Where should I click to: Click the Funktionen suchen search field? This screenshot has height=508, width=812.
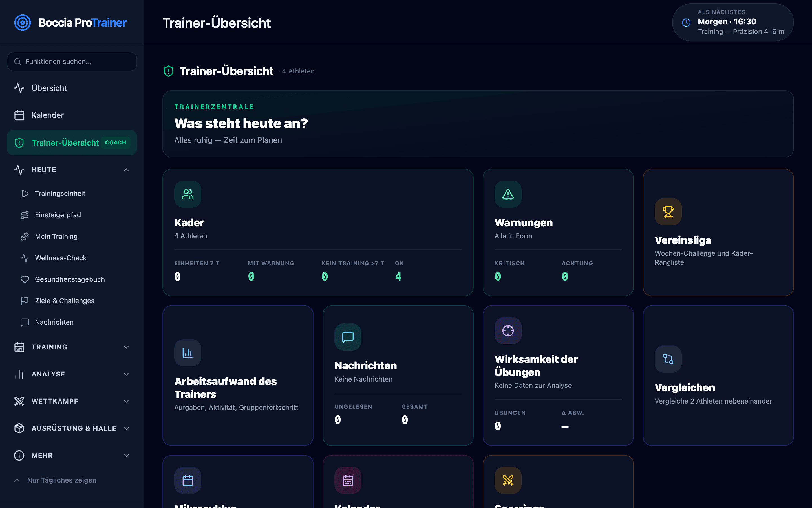click(72, 62)
